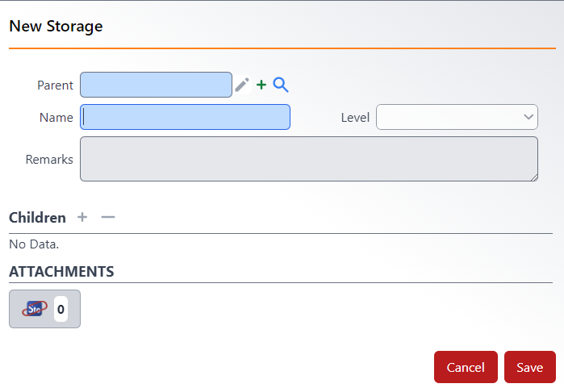Open parent search with magnifier icon
This screenshot has height=392, width=564.
point(281,85)
